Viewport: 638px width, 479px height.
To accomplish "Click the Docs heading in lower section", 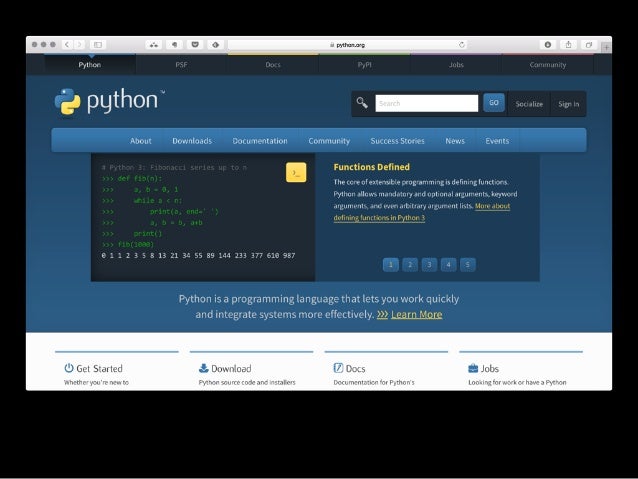I will click(356, 369).
